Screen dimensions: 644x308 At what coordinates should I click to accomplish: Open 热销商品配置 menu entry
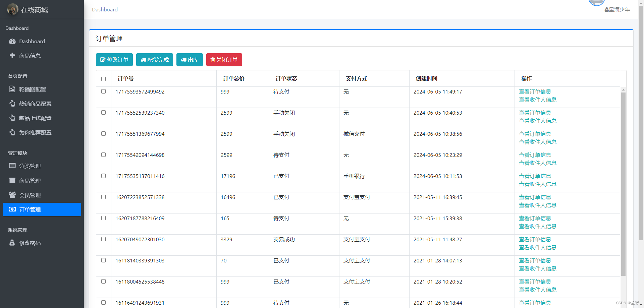tap(42, 104)
